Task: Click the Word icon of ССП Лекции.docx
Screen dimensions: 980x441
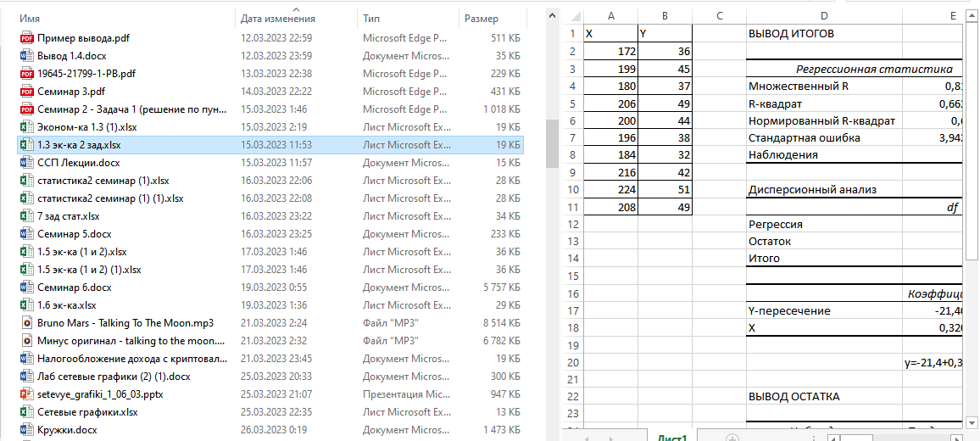Action: (x=26, y=163)
